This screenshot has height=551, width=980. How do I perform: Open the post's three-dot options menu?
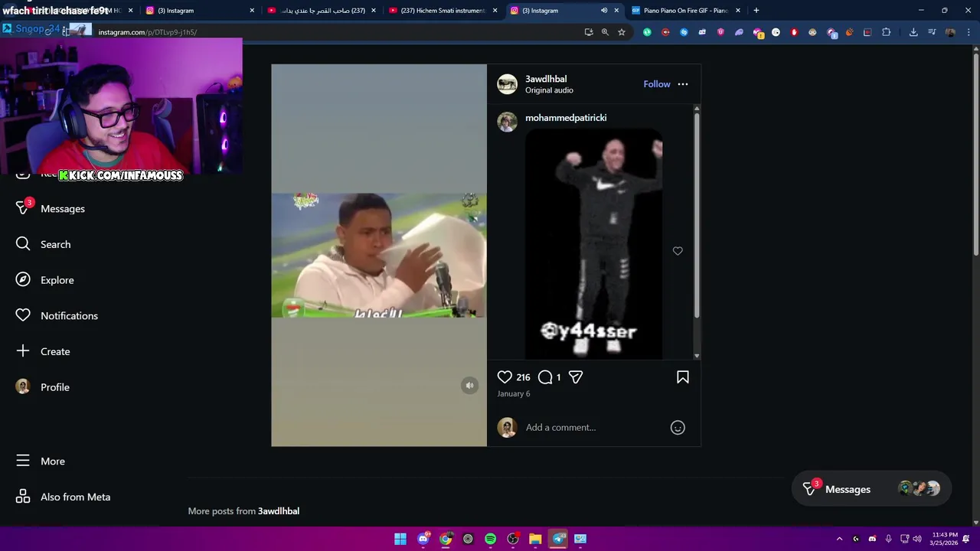[683, 84]
